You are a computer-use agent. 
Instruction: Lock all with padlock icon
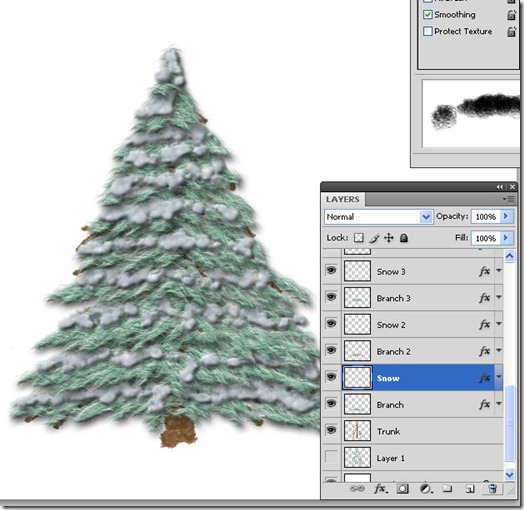(x=404, y=238)
